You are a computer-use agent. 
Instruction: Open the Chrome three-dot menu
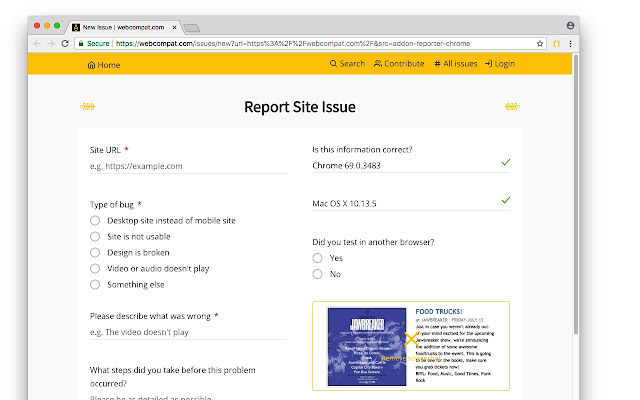(570, 43)
